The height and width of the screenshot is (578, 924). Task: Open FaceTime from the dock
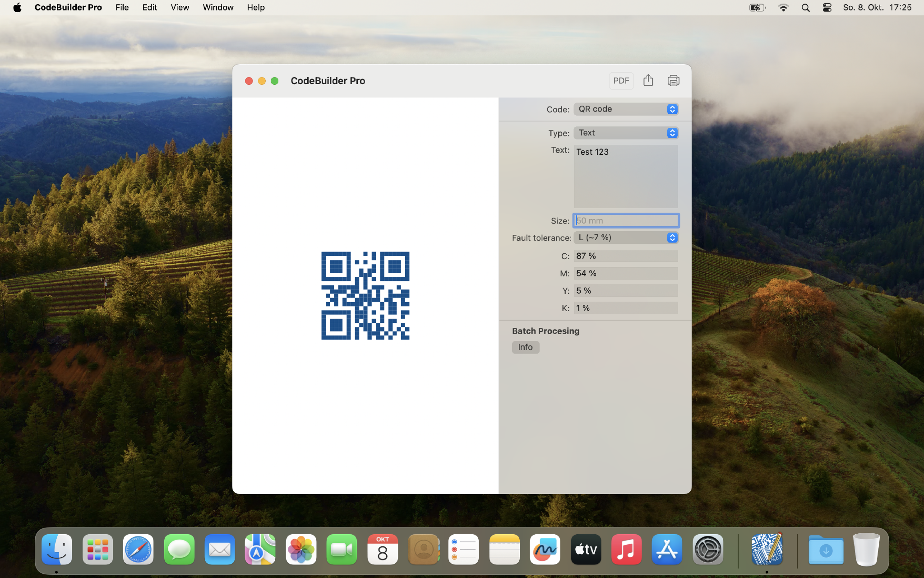click(342, 550)
